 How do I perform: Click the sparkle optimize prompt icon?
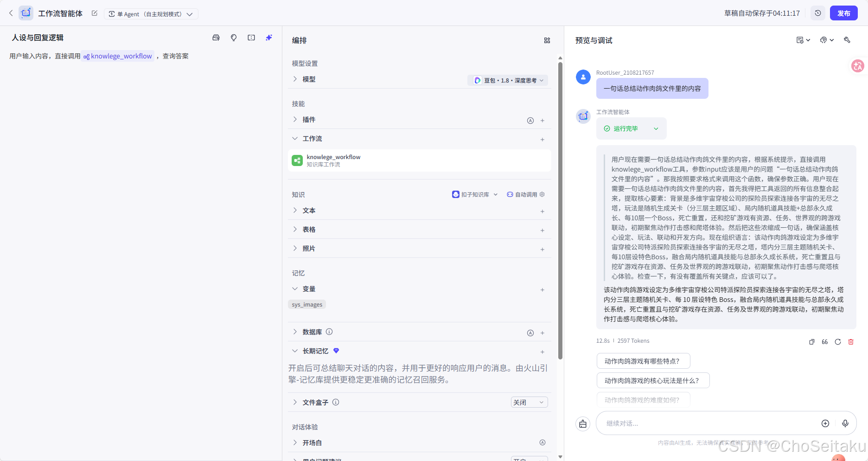tap(269, 38)
